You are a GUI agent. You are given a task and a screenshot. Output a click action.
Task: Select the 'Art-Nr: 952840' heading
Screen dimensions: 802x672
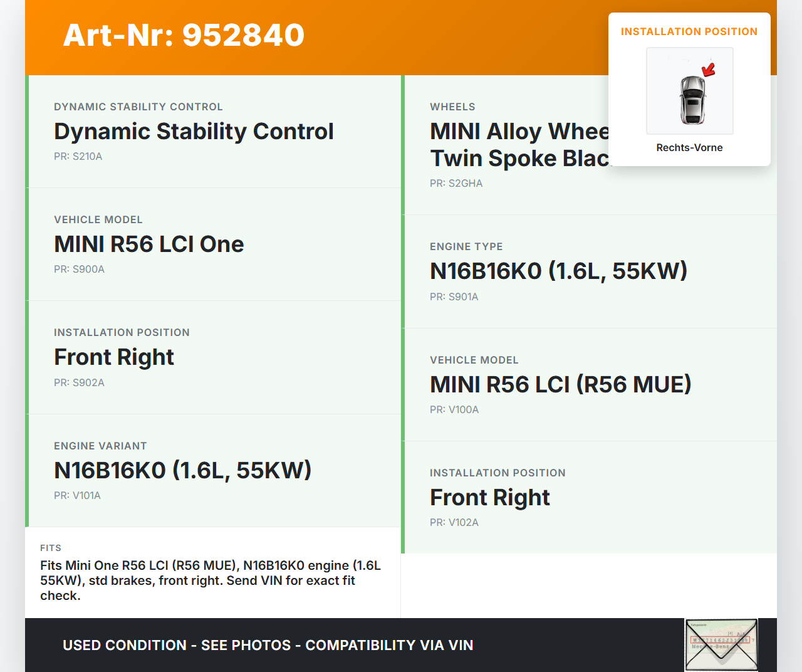[x=184, y=35]
